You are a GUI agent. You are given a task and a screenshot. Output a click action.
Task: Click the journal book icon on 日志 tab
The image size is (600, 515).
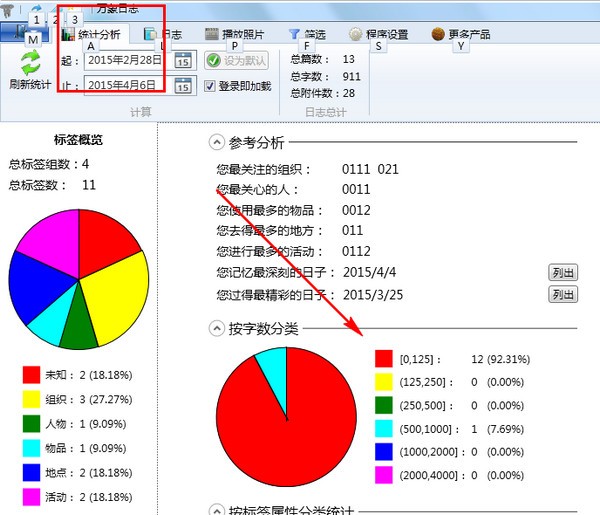[150, 34]
